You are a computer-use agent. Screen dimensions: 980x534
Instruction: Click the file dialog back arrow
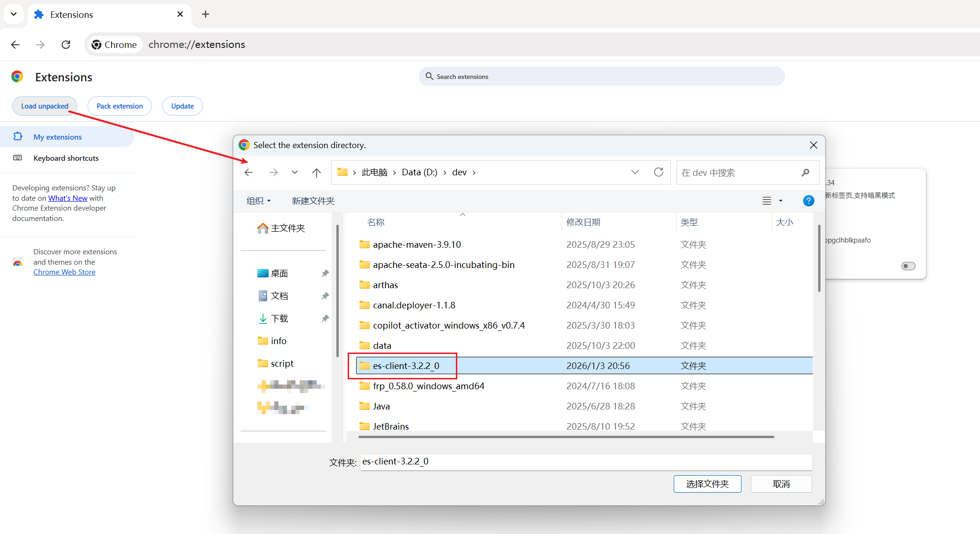249,173
